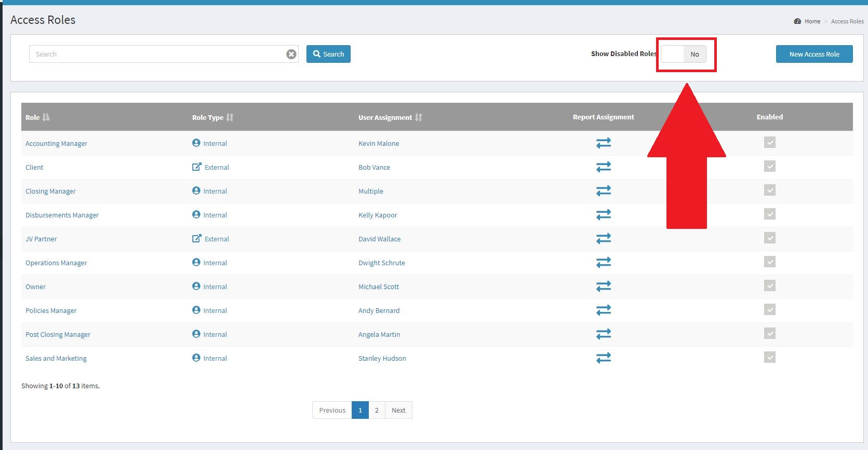Toggle Enabled checkbox for Disbursements Manager

tap(770, 214)
